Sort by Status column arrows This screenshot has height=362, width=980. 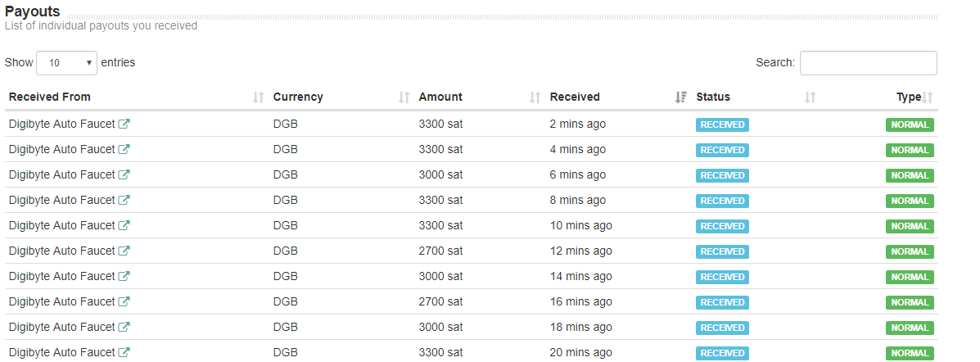811,97
